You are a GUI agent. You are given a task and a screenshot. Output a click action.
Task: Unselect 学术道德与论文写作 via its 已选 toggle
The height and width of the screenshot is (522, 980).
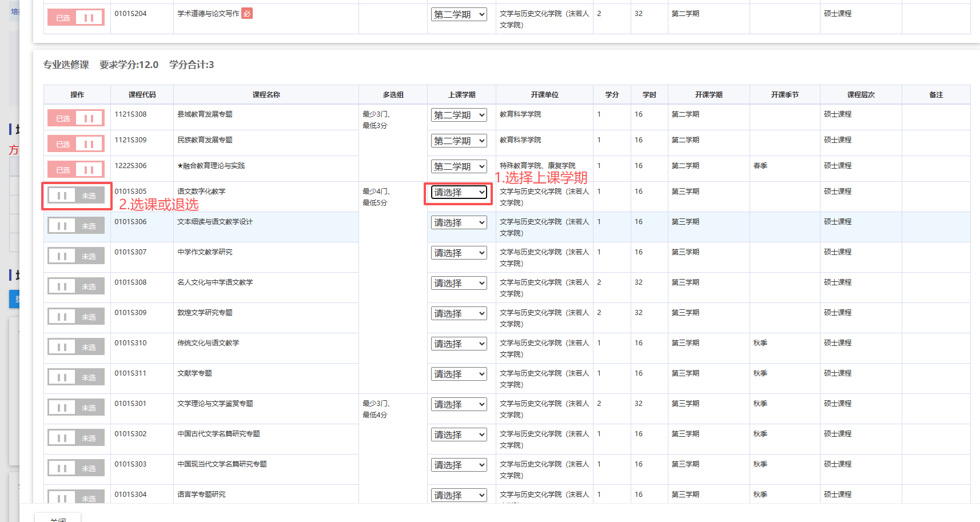pos(76,18)
